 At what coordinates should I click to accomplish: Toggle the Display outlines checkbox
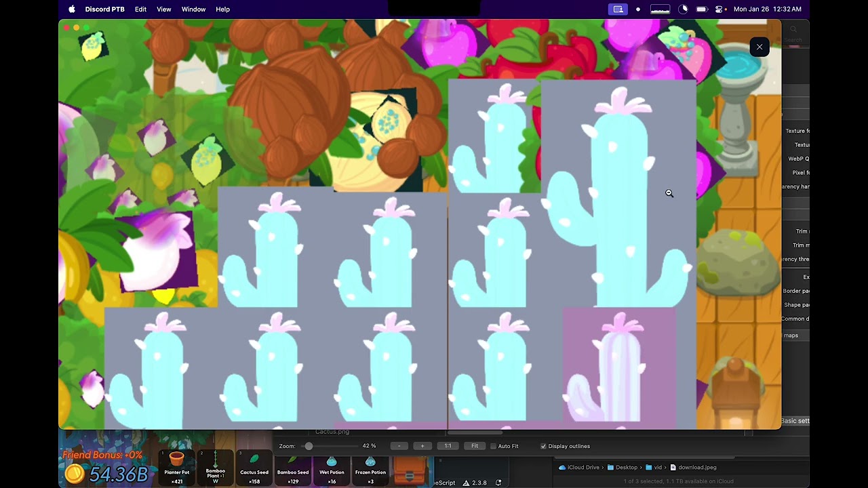click(x=543, y=446)
